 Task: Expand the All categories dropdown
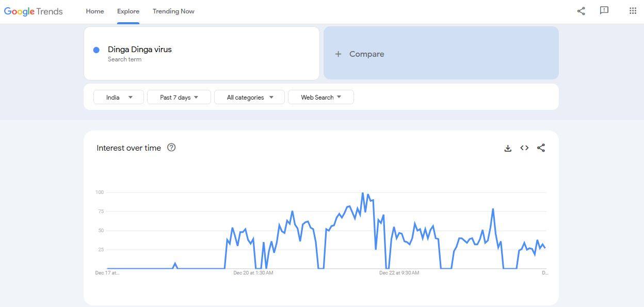250,97
